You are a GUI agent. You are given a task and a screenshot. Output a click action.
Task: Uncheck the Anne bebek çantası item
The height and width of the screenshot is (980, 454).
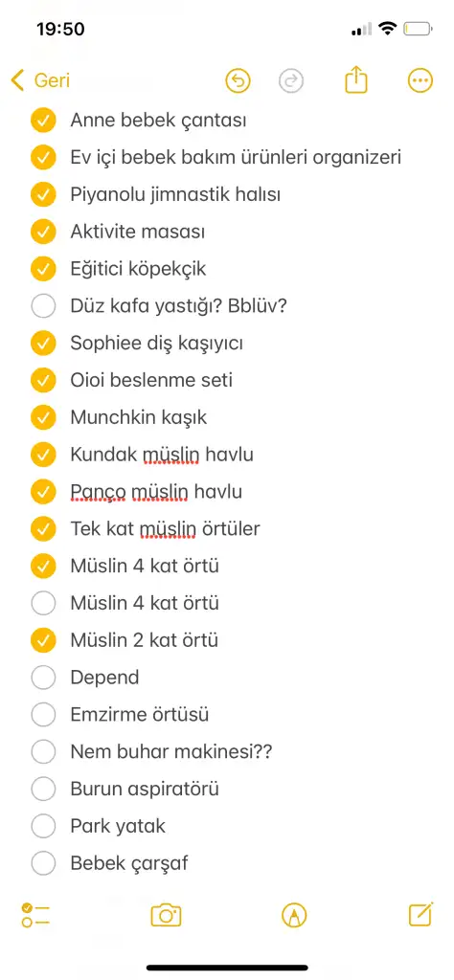pos(43,120)
